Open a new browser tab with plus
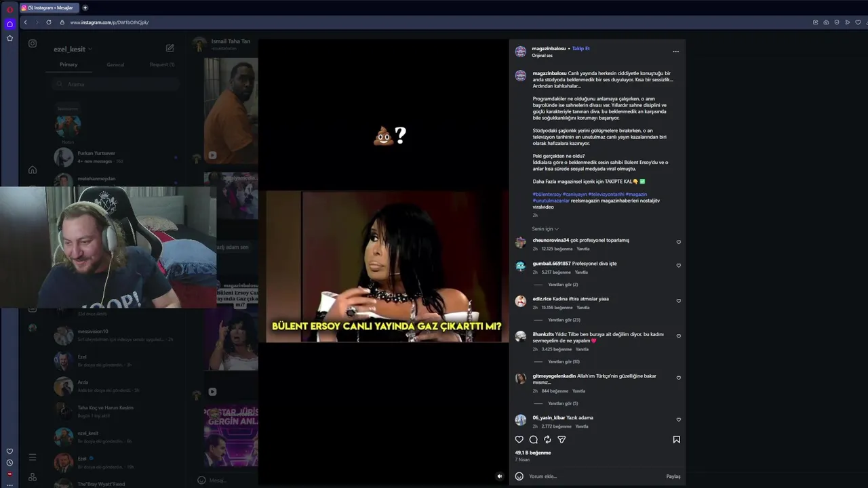The width and height of the screenshot is (868, 488). click(85, 7)
